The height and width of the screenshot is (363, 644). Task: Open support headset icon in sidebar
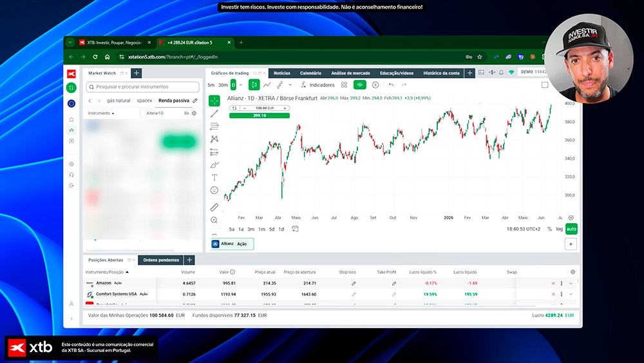coord(71,175)
